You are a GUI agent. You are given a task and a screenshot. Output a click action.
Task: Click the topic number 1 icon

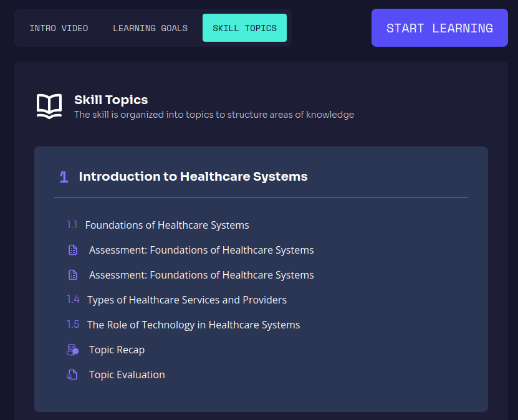point(64,177)
